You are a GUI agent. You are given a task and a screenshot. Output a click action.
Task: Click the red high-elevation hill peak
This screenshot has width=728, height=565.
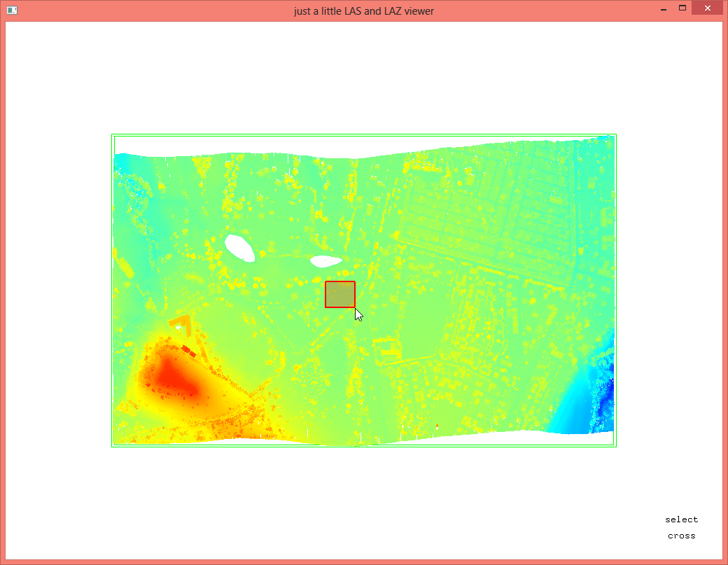(170, 378)
